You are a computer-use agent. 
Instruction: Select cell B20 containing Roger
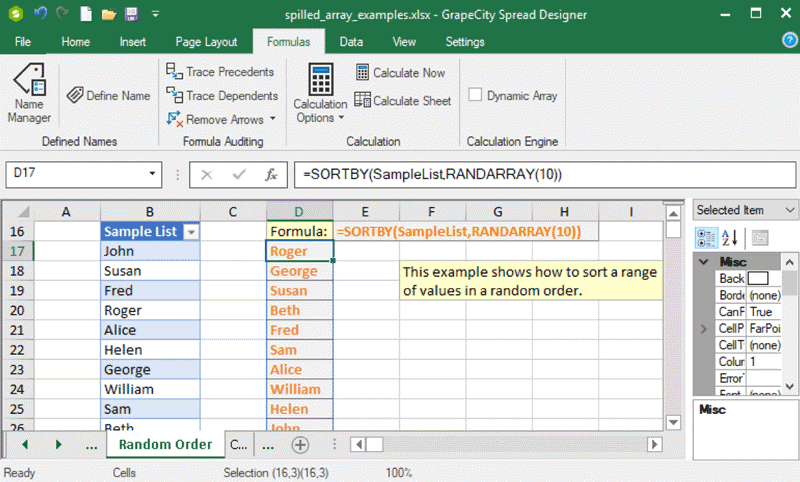point(150,310)
